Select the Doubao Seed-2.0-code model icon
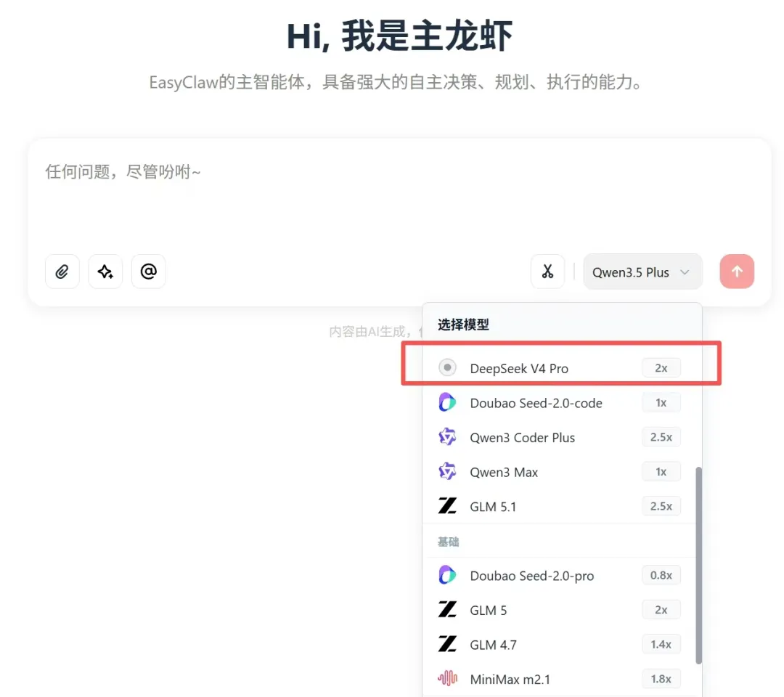Screen dimensions: 784x697 coord(447,402)
